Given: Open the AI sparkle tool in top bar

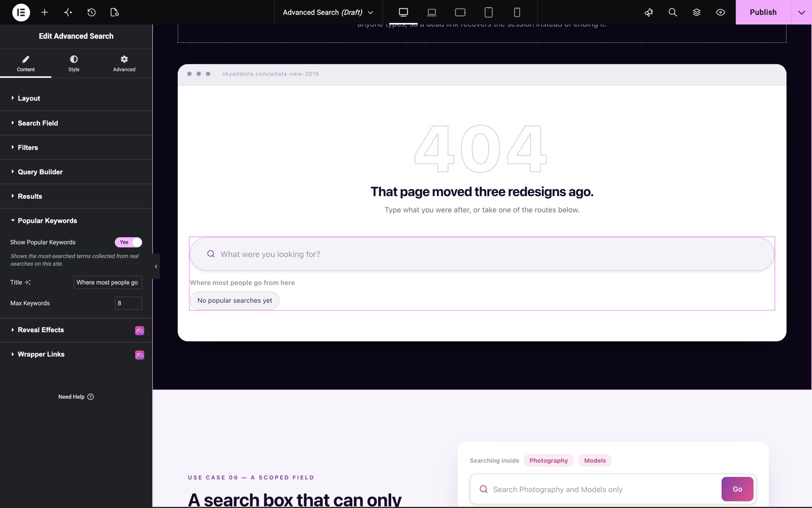Looking at the screenshot, I should tap(68, 12).
